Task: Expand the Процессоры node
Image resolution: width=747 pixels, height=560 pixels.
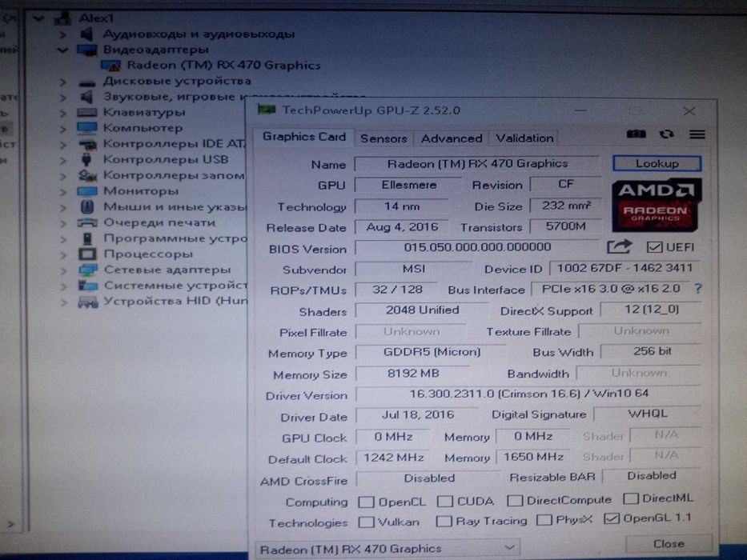Action: tap(63, 254)
